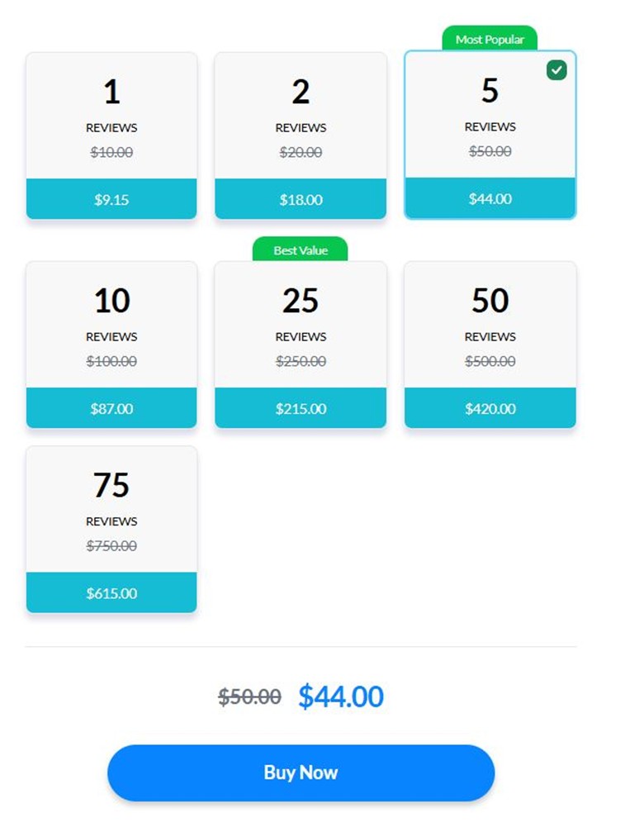Click the $18.00 price bar

[x=301, y=199]
